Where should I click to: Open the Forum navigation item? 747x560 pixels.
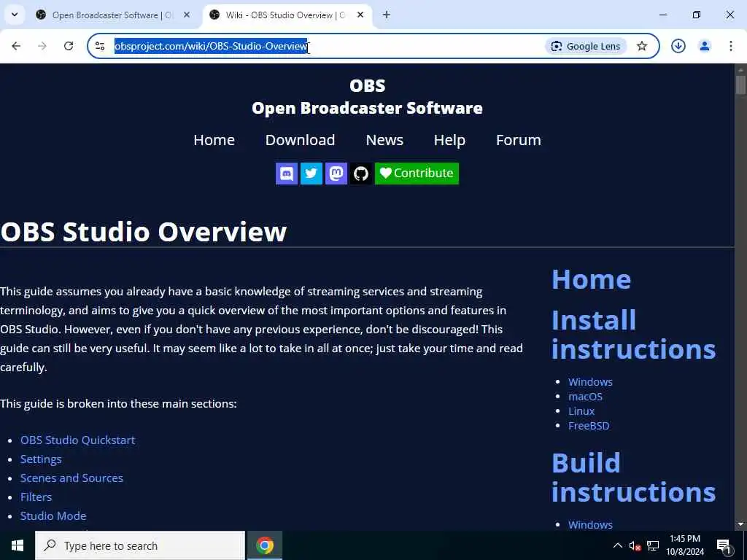[x=519, y=140]
